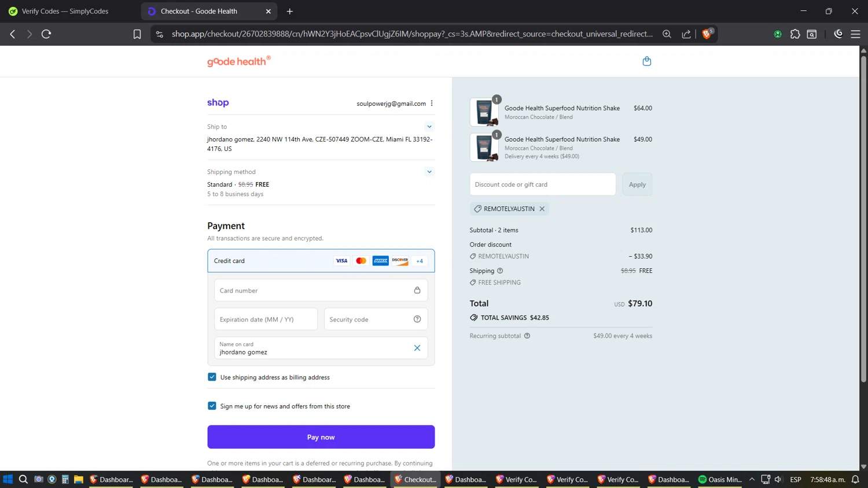The width and height of the screenshot is (868, 488).
Task: Open notifications bell in system tray
Action: 855,479
